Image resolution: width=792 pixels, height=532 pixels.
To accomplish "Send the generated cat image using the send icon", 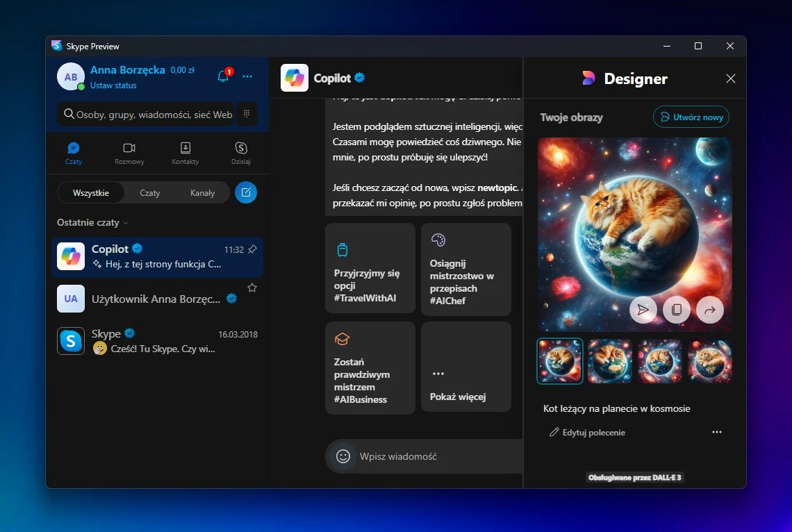I will click(x=643, y=310).
